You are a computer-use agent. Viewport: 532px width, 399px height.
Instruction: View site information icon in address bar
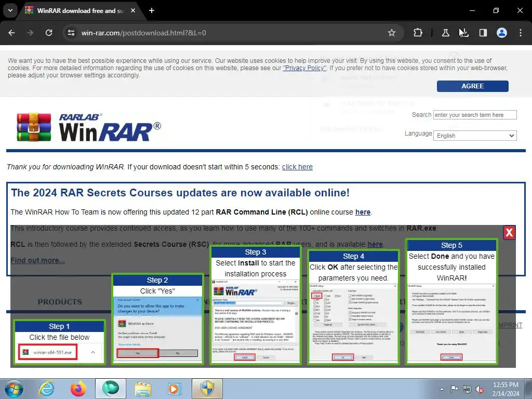[71, 33]
